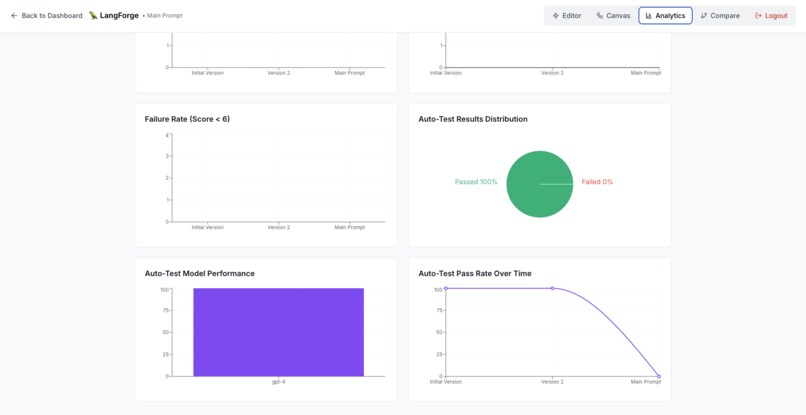Click the Auto-Test Results Distribution heading
Viewport: 806px width, 415px height.
[473, 119]
